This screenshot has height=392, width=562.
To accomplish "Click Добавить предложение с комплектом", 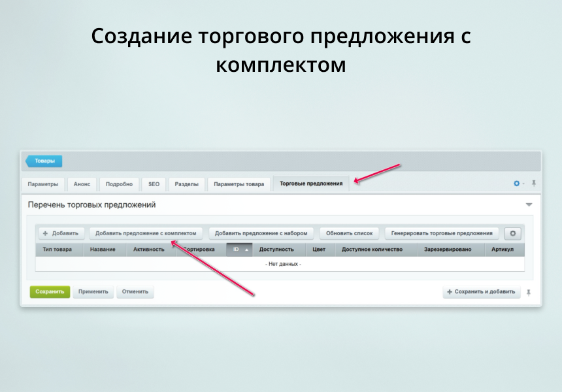I will pyautogui.click(x=146, y=233).
